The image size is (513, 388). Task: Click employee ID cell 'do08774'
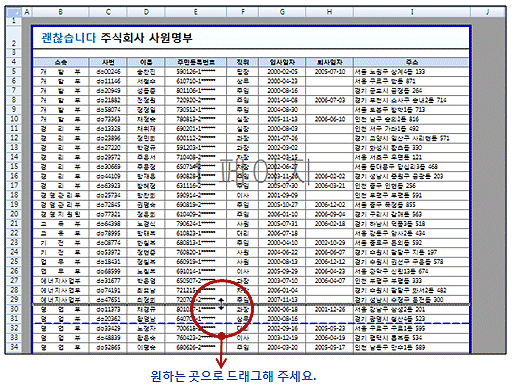click(108, 243)
